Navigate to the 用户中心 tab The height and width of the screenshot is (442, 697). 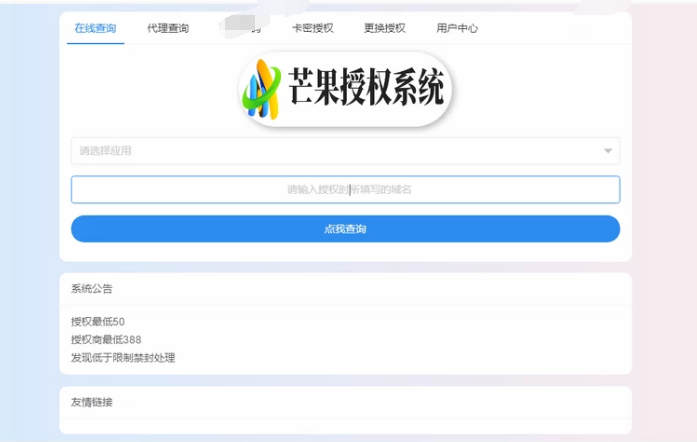tap(457, 28)
